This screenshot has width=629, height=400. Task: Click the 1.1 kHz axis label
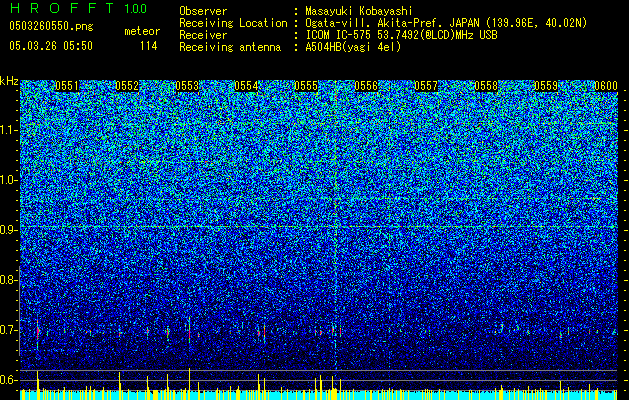pyautogui.click(x=8, y=130)
